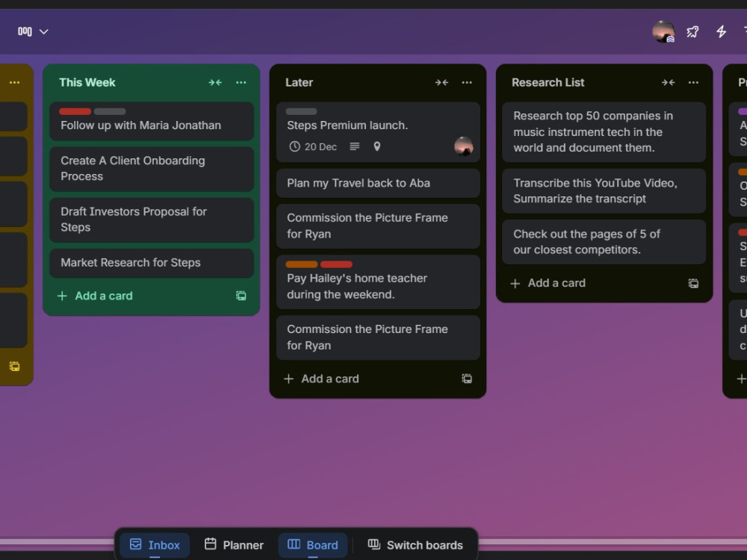This screenshot has height=560, width=747.
Task: Add a card to Research List
Action: (548, 283)
